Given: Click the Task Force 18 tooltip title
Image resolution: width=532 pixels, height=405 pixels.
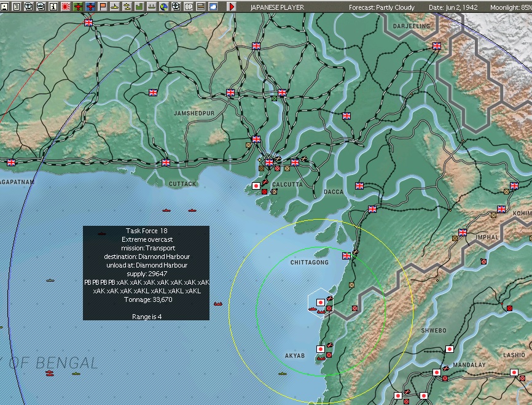Looking at the screenshot, I should 146,231.
